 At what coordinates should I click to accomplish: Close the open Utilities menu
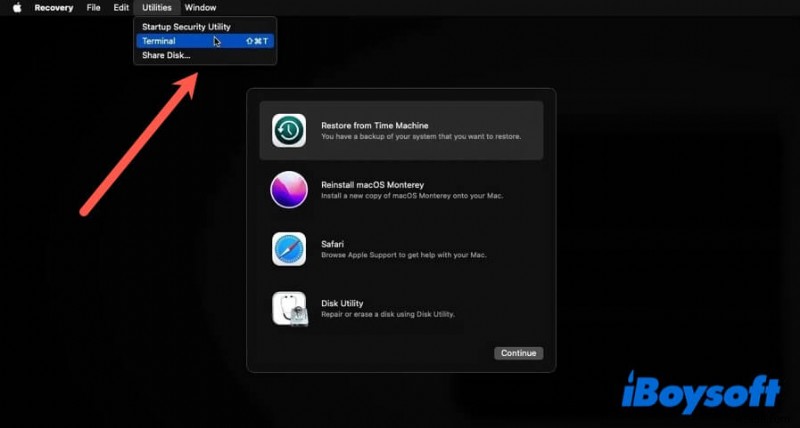click(157, 8)
